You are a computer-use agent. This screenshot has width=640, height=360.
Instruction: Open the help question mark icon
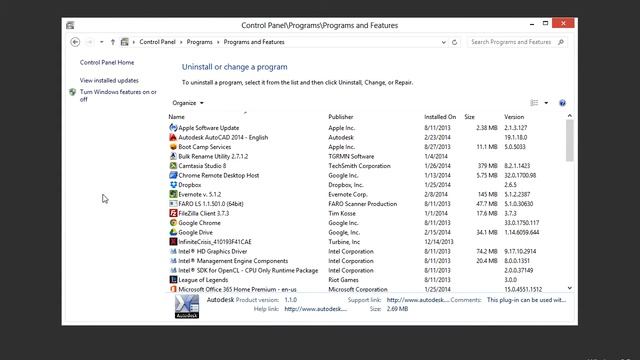tap(562, 103)
